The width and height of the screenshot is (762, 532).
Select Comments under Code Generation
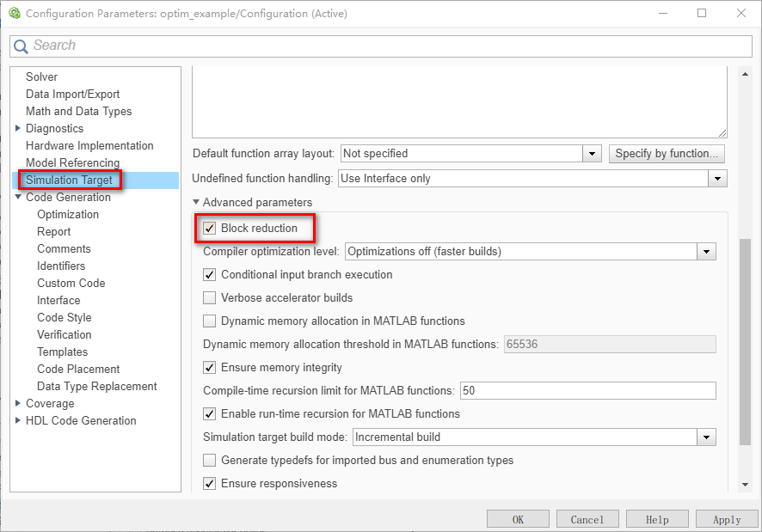click(x=65, y=248)
